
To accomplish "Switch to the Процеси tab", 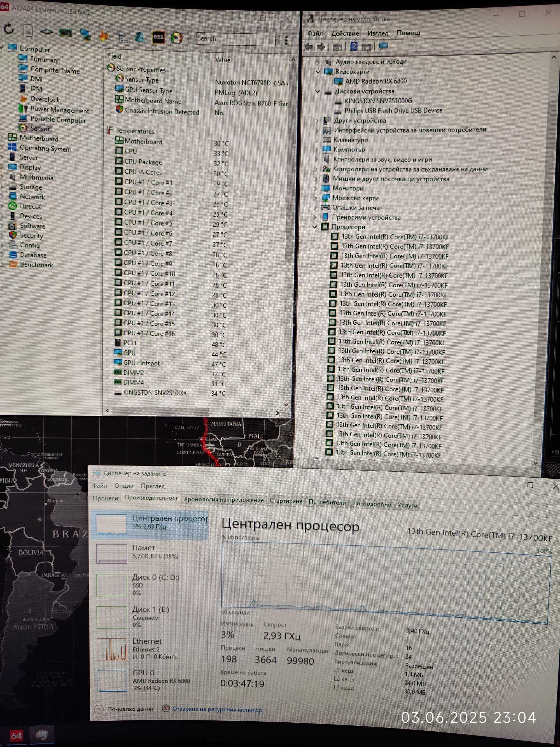I will tap(105, 498).
